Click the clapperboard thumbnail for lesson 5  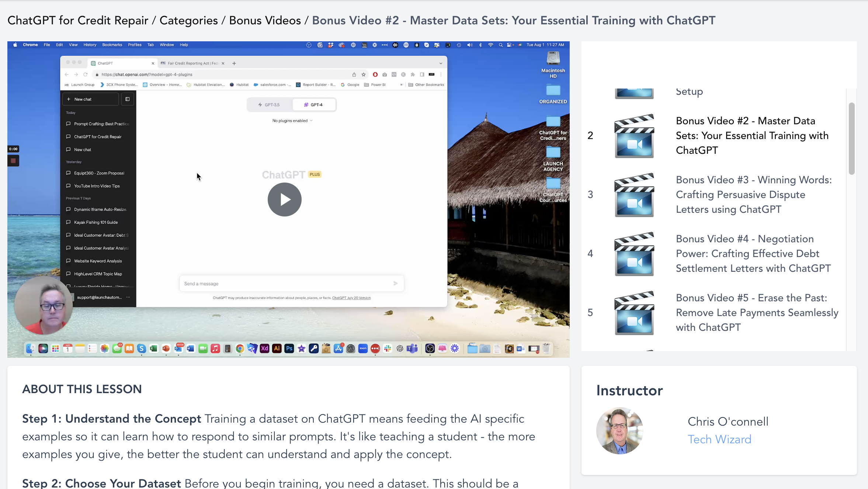click(x=634, y=313)
